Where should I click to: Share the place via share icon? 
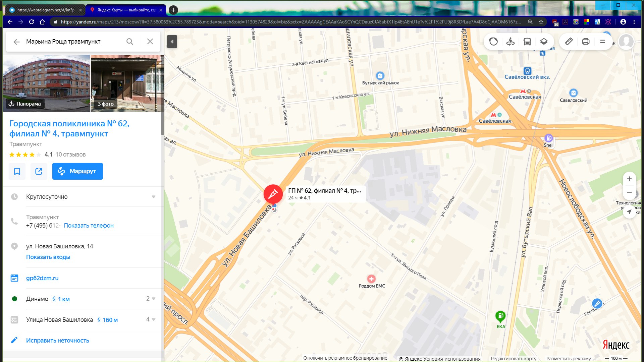39,171
